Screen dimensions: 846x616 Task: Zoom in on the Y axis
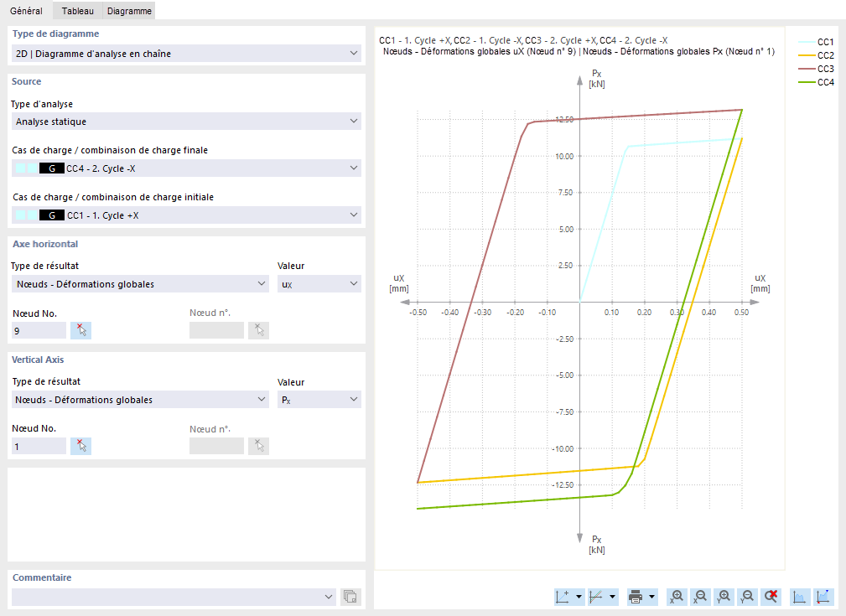point(724,597)
